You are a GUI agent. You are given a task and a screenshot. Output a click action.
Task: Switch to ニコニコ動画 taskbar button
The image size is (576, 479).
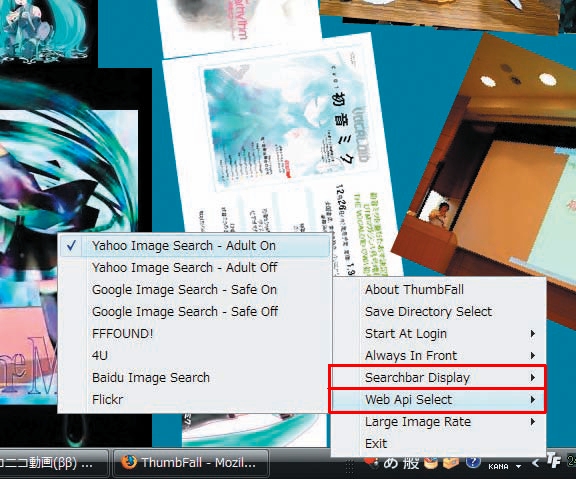pyautogui.click(x=53, y=463)
